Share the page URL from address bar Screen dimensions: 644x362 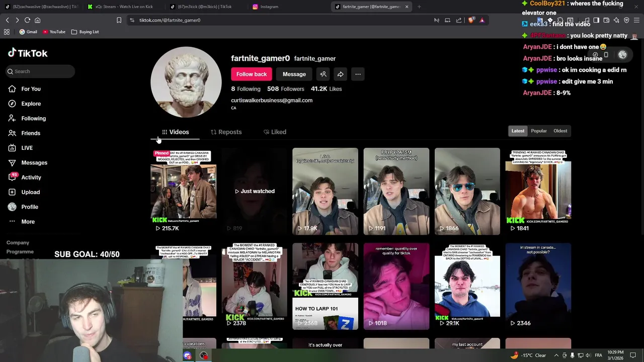coord(459,20)
